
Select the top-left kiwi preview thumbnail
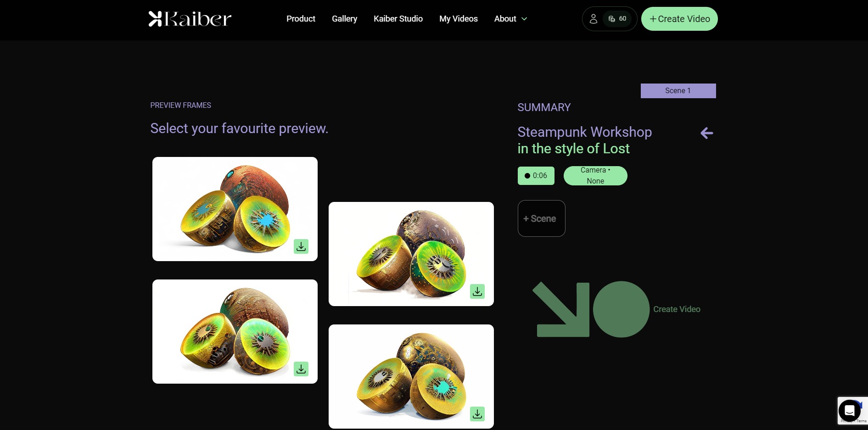(235, 209)
